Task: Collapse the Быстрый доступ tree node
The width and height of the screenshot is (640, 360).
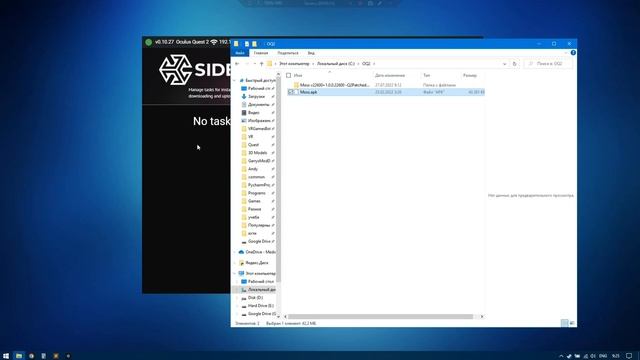Action: (x=235, y=80)
